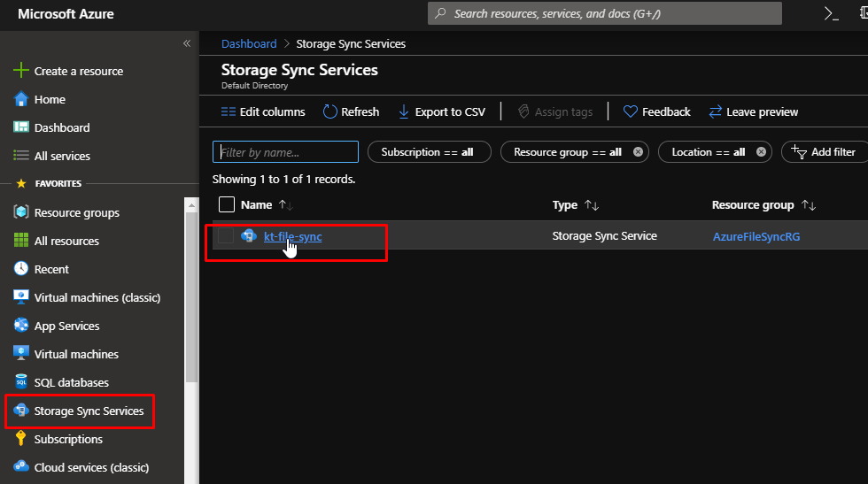Click the kt-file-sync resource icon
The height and width of the screenshot is (484, 868).
click(x=249, y=236)
